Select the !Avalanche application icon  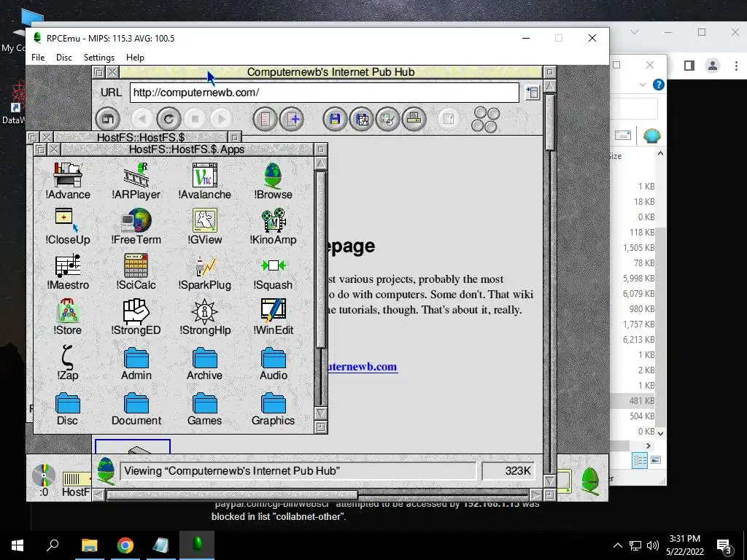(x=205, y=181)
